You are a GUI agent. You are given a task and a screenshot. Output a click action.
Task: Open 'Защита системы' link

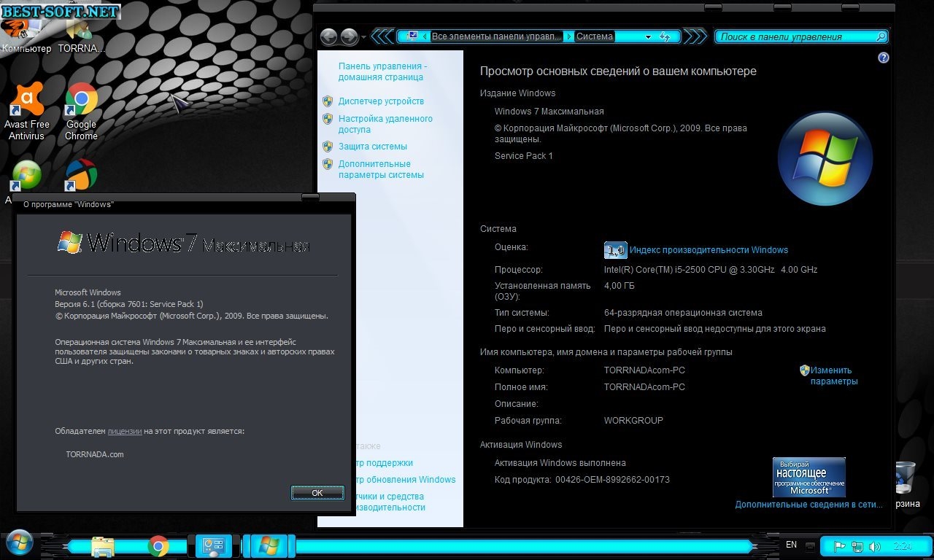click(373, 147)
